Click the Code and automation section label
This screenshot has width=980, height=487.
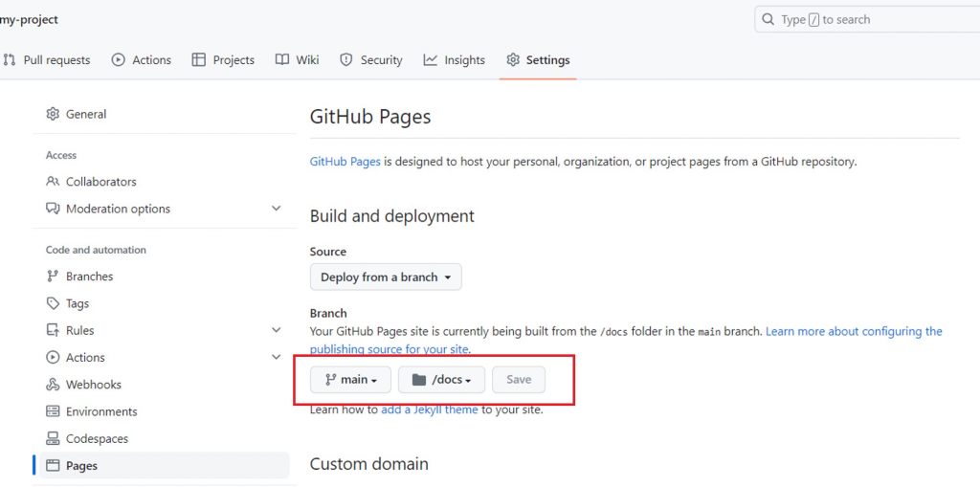click(96, 250)
